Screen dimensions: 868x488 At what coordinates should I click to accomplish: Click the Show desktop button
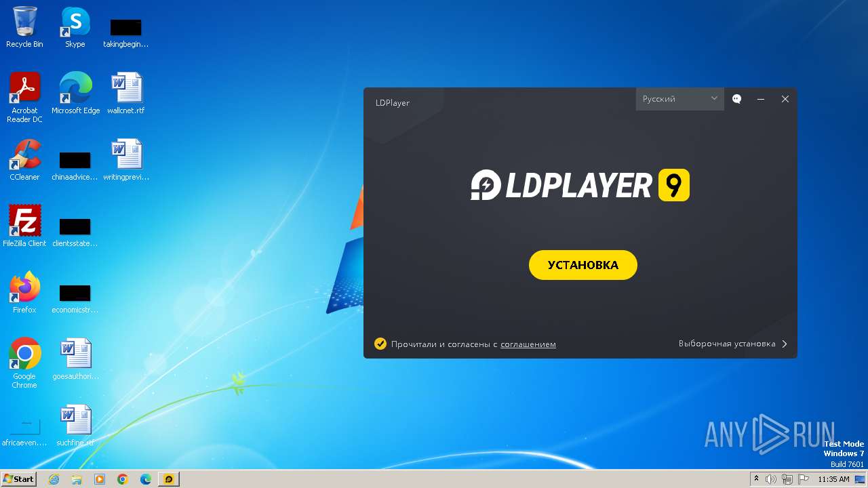(860, 479)
